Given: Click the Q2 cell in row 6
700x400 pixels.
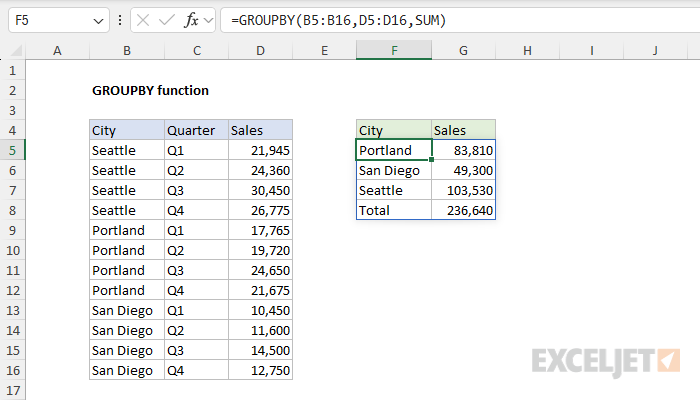Looking at the screenshot, I should click(196, 171).
